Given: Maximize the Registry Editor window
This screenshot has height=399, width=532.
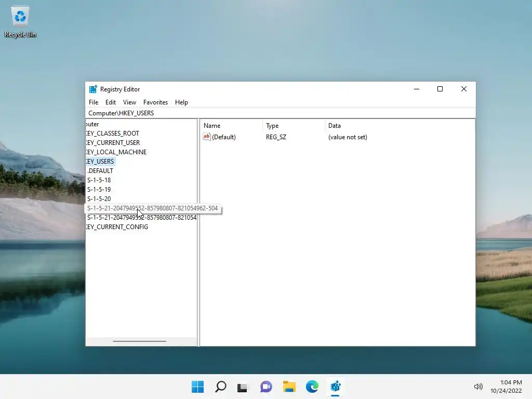Looking at the screenshot, I should tap(440, 89).
